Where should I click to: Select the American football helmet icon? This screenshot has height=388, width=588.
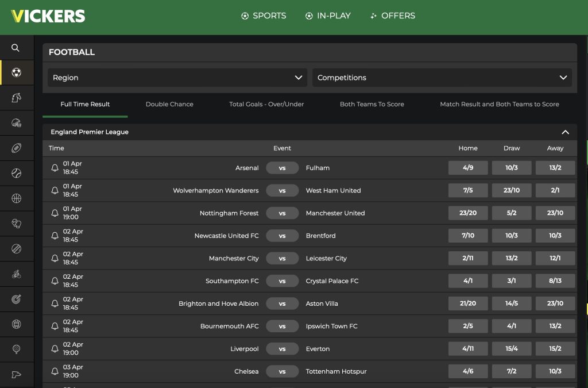(16, 122)
